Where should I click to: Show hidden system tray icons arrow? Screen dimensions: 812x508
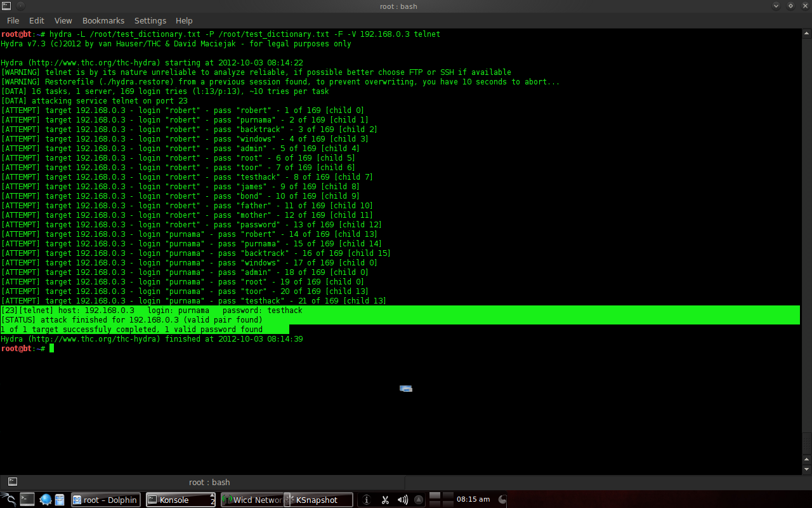[418, 500]
